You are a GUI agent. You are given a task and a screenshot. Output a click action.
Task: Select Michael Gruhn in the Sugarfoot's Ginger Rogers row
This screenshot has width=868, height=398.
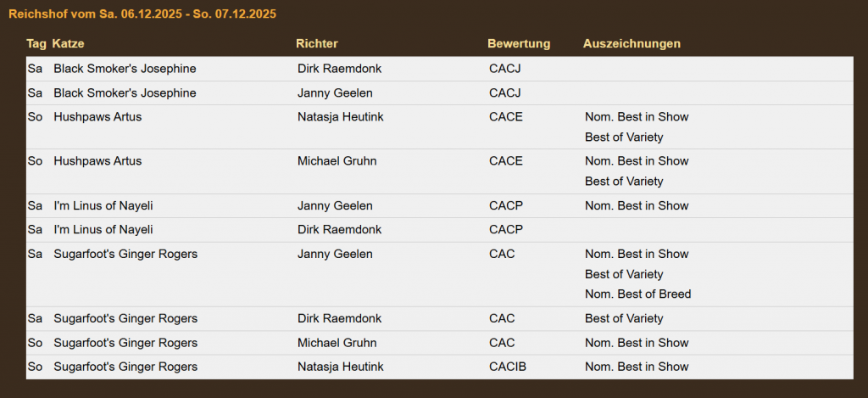point(337,343)
